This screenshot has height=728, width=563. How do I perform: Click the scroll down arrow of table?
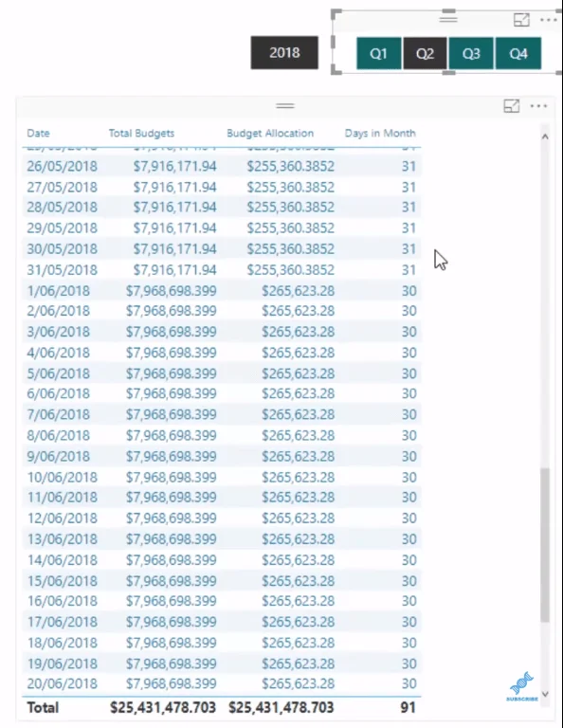[545, 694]
